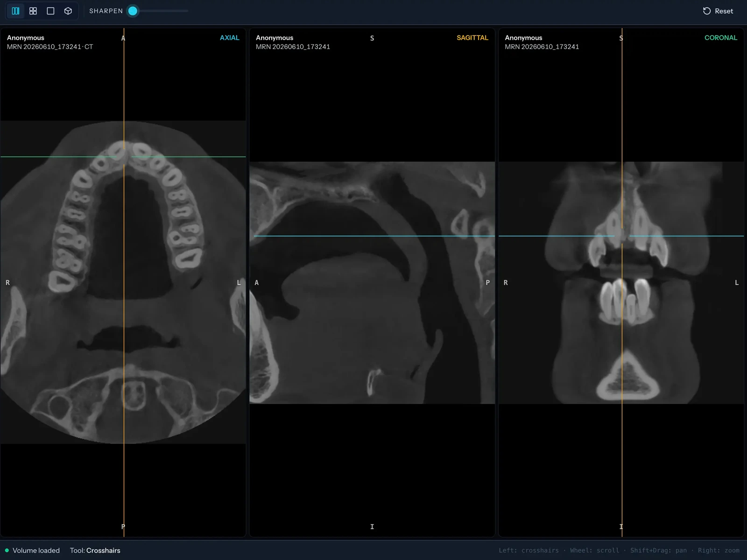Click the Volume loaded status indicator

(x=32, y=551)
